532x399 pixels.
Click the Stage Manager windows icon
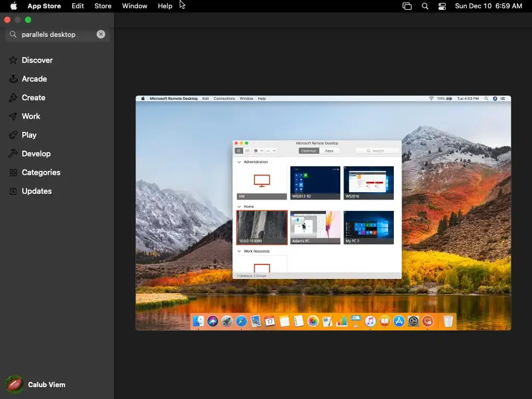(407, 6)
